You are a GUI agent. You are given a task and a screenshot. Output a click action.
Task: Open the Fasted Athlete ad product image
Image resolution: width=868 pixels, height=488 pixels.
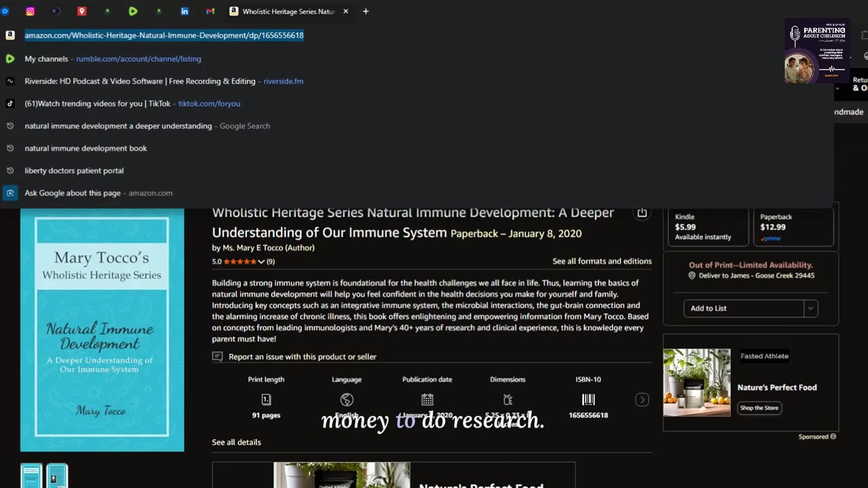click(x=697, y=382)
